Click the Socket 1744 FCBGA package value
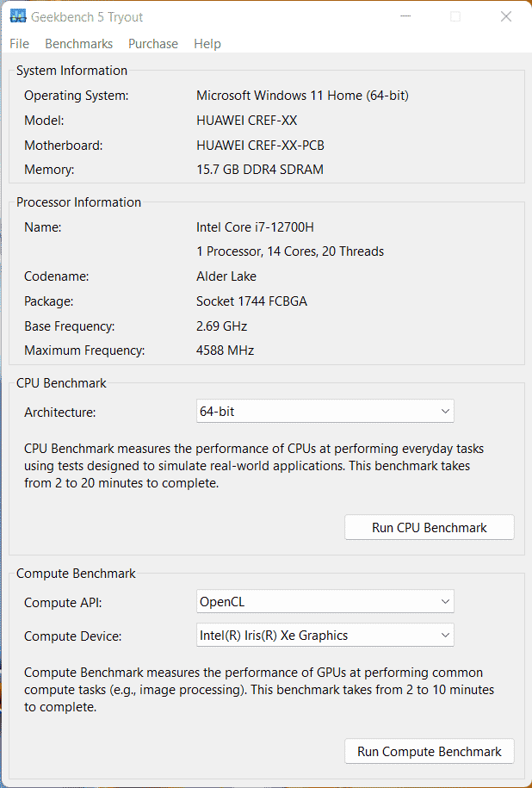The image size is (532, 788). pyautogui.click(x=251, y=301)
